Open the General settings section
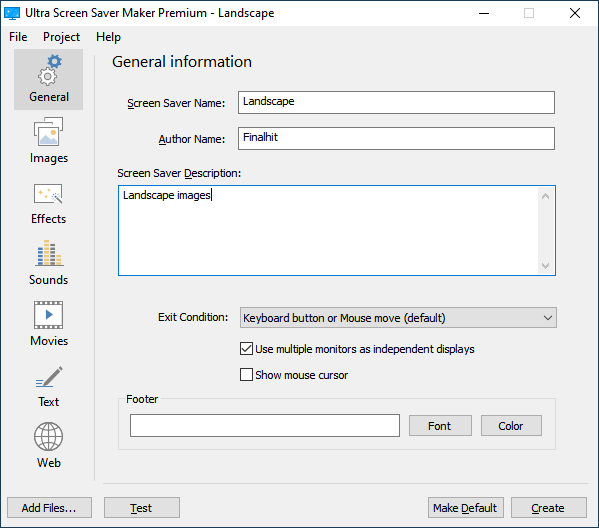The width and height of the screenshot is (599, 528). [x=49, y=79]
